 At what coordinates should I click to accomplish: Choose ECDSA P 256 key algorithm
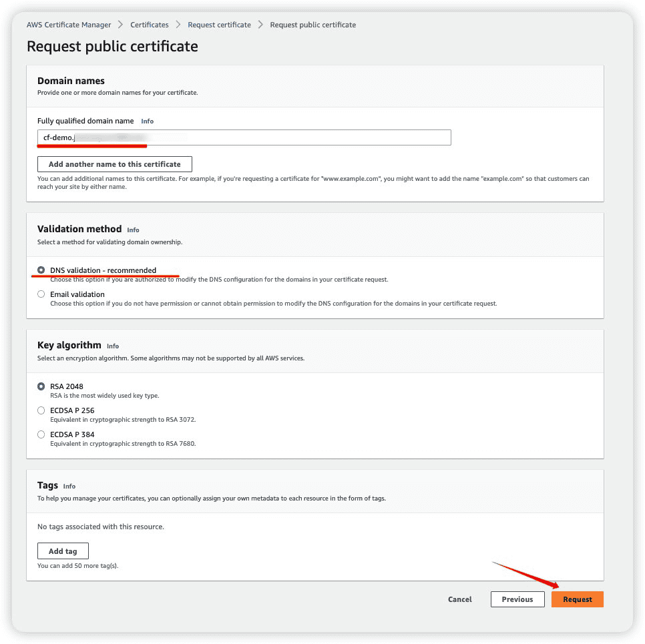[x=41, y=410]
